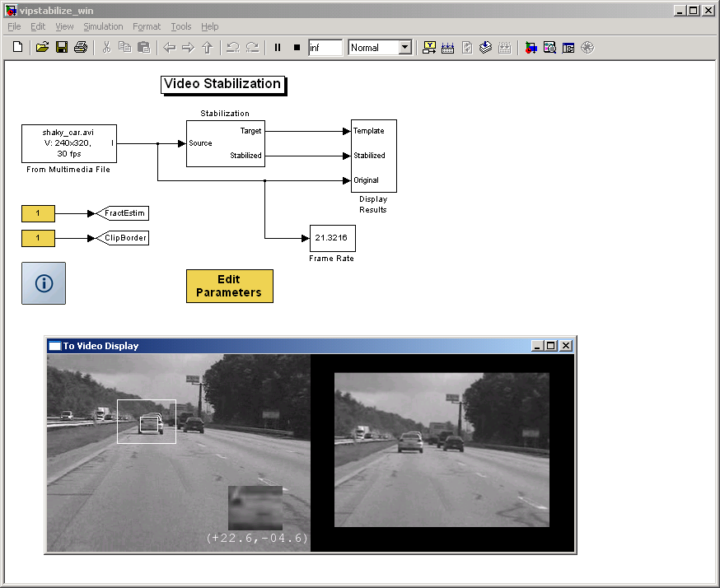The image size is (720, 588).
Task: Toggle the Model Browser icon
Action: pyautogui.click(x=568, y=47)
